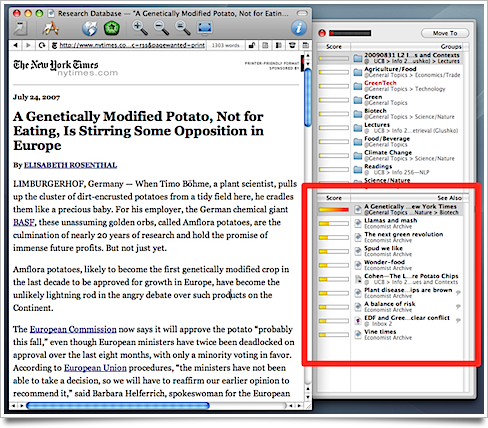Select the Climate Change group

pos(390,155)
